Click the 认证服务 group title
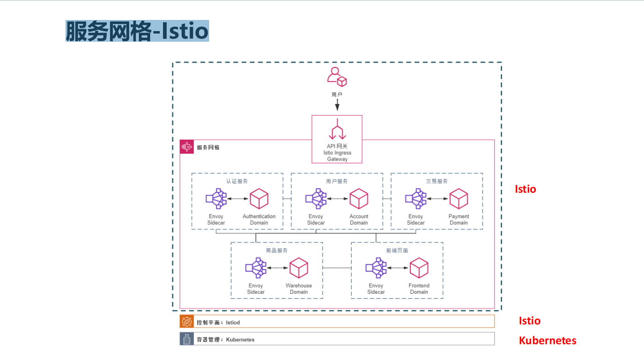This screenshot has width=644, height=364. [237, 181]
